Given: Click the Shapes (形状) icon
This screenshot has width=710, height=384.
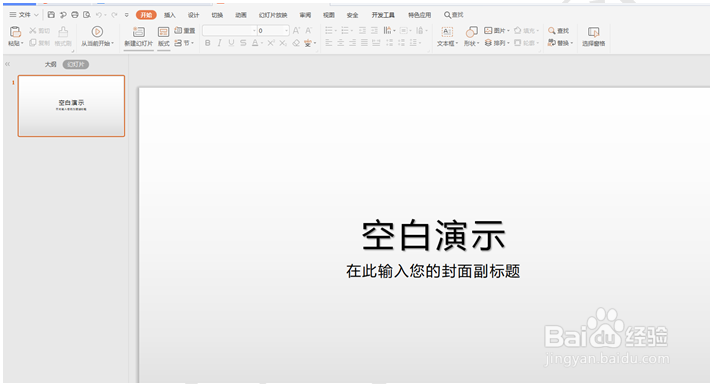Looking at the screenshot, I should click(471, 32).
